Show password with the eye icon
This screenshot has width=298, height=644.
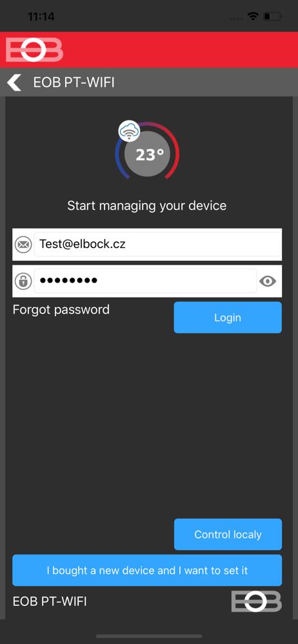268,281
